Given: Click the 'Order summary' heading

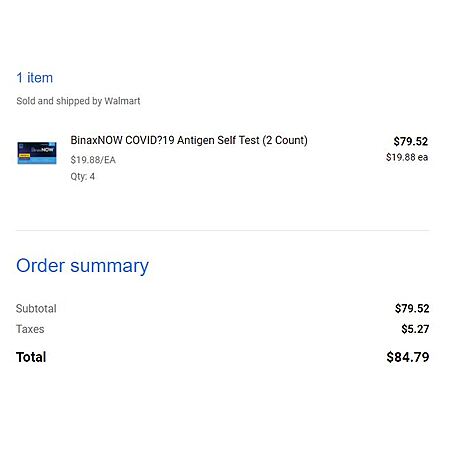Looking at the screenshot, I should (x=82, y=266).
